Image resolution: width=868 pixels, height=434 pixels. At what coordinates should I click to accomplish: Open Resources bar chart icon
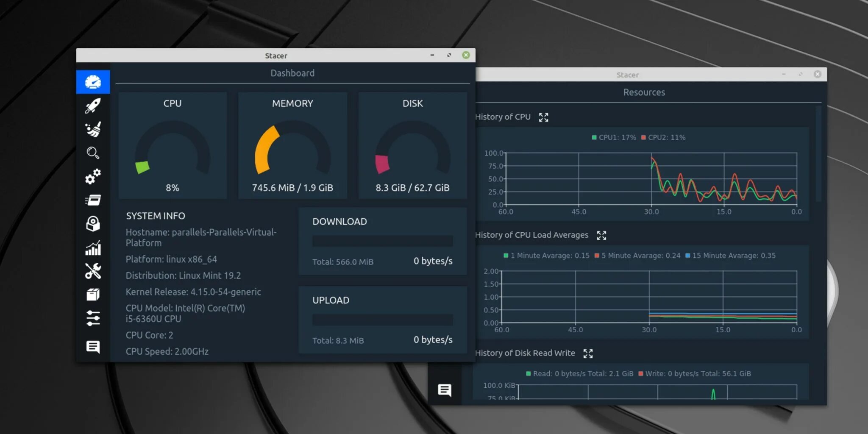coord(93,248)
